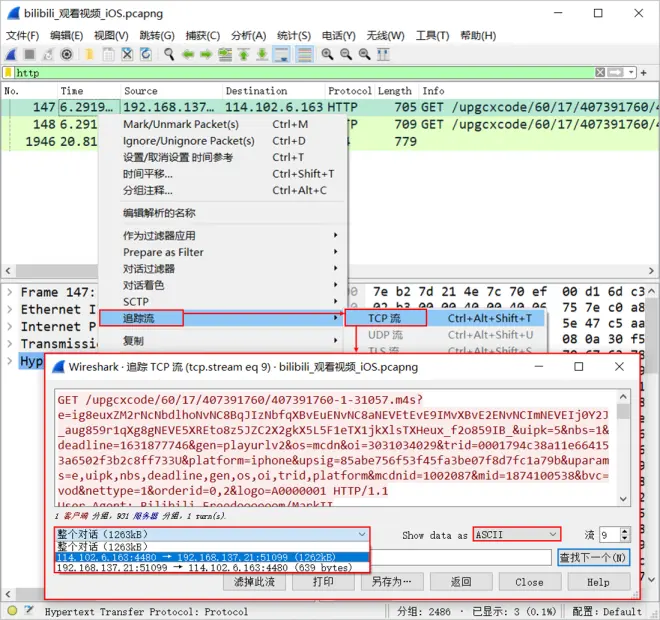Open Show data as ASCII dropdown
Viewport: 660px width, 620px height.
coord(516,535)
